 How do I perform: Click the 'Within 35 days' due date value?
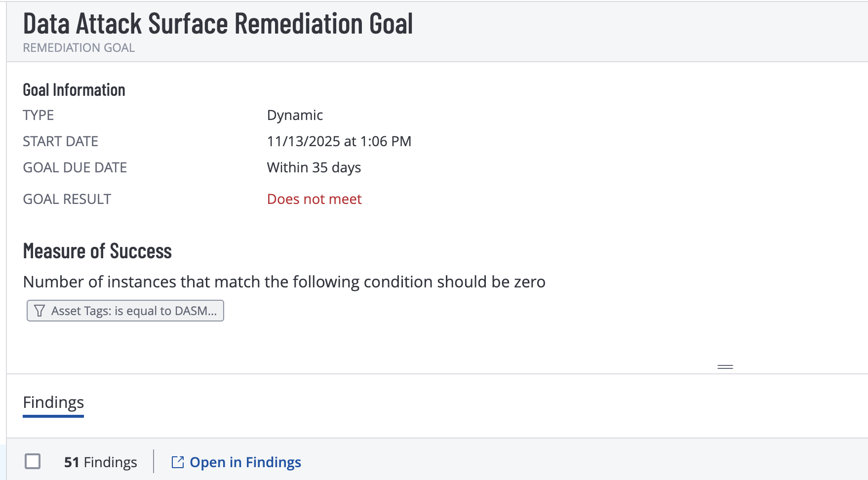[314, 167]
